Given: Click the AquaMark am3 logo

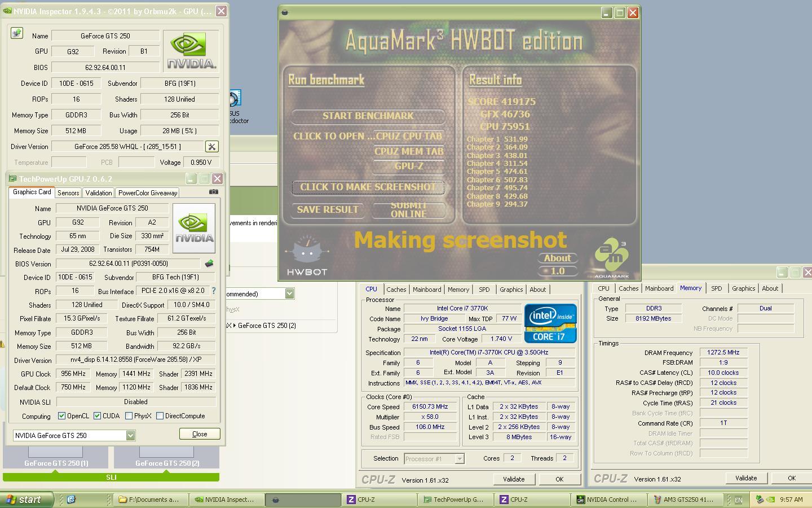Looking at the screenshot, I should [612, 259].
